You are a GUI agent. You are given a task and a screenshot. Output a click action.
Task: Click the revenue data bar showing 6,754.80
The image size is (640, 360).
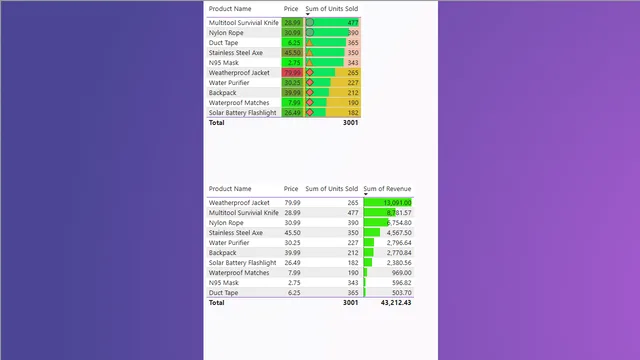(x=376, y=222)
